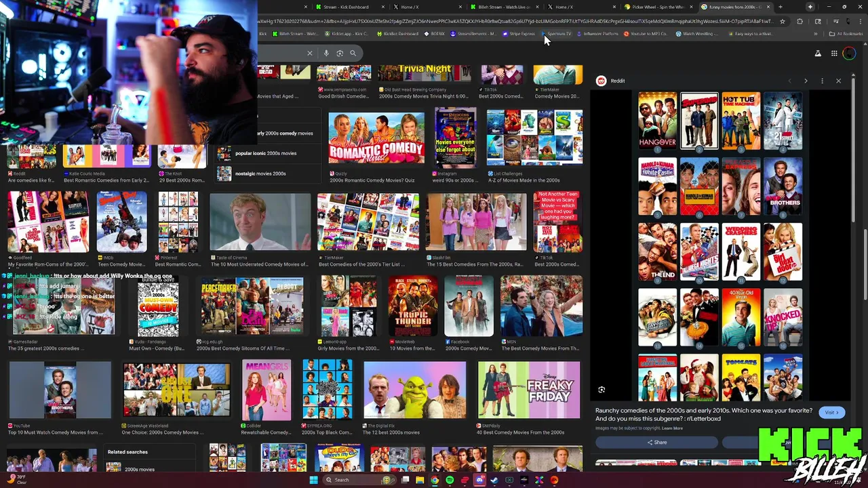Start voice search with the microphone icon
Viewport: 868px width, 488px height.
pyautogui.click(x=326, y=53)
